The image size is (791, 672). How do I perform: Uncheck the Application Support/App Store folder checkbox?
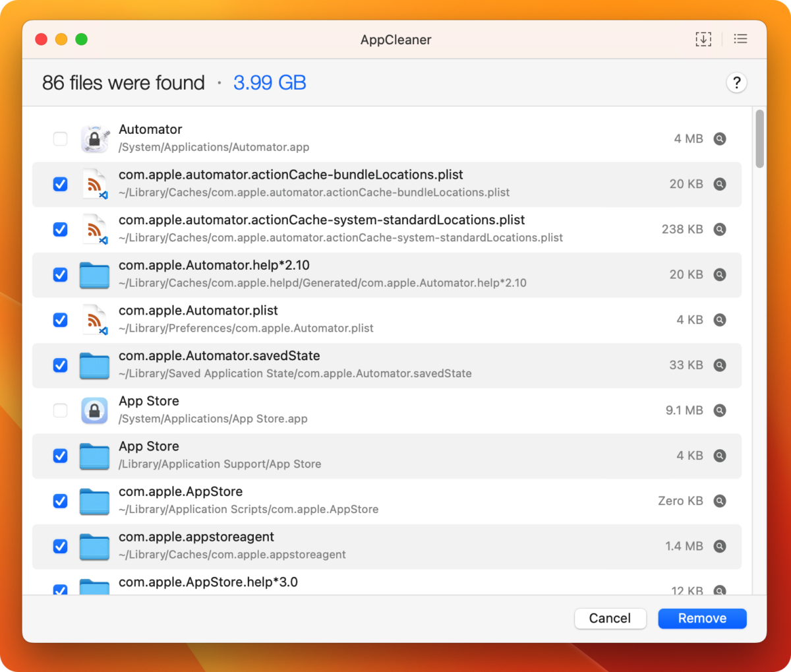[x=60, y=456]
